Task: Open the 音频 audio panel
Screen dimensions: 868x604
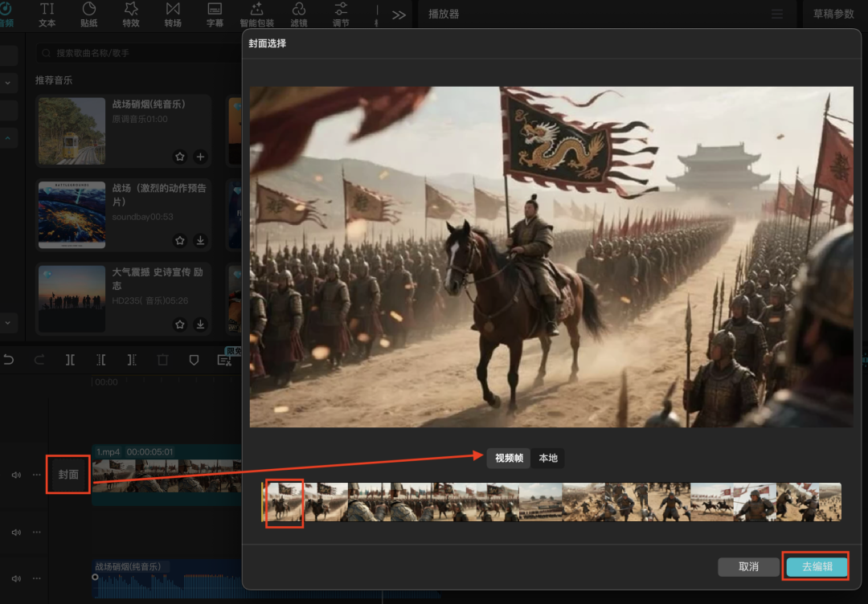Action: coord(6,14)
